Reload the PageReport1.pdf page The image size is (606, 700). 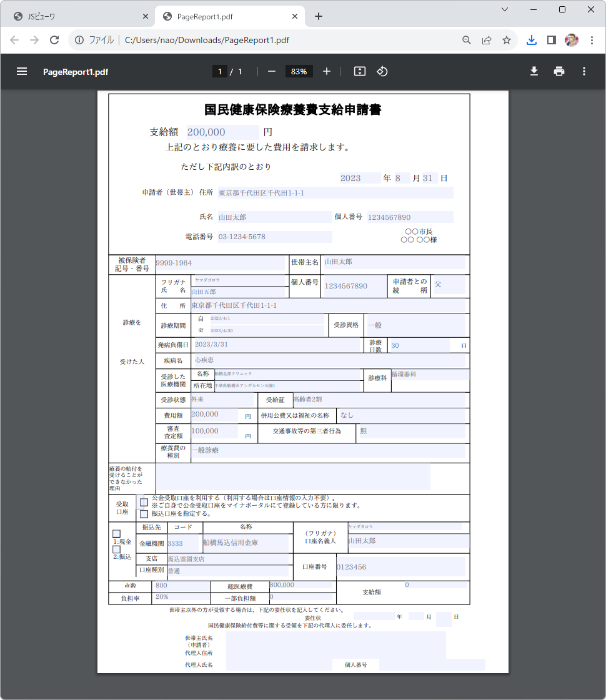coord(54,40)
